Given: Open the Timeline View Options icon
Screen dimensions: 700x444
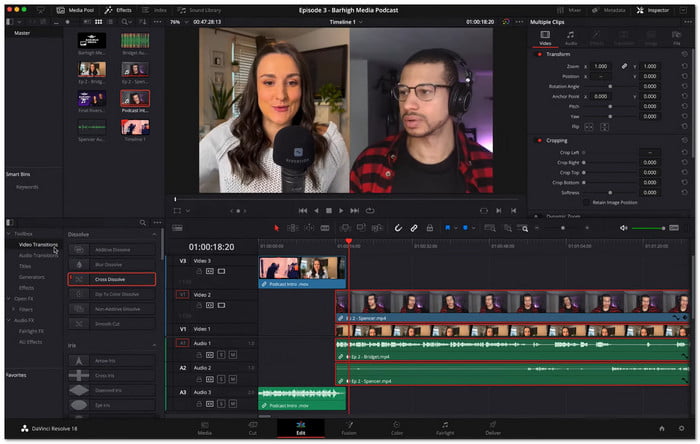Looking at the screenshot, I should pos(177,228).
